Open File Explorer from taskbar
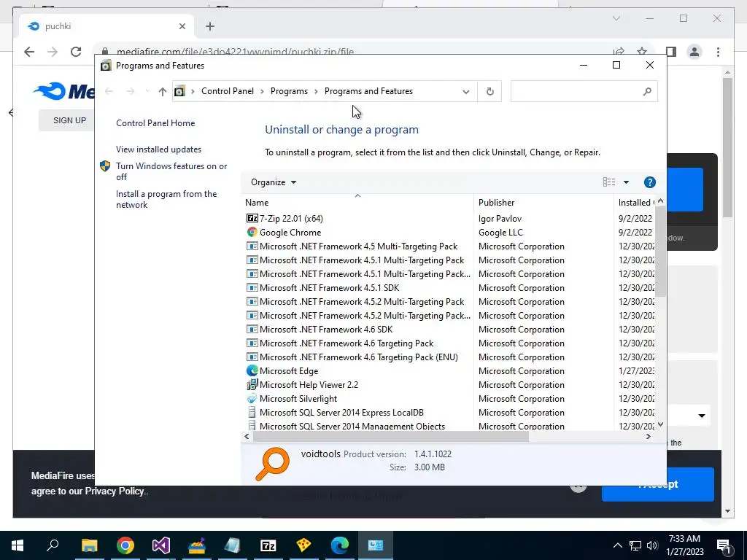The height and width of the screenshot is (560, 747). click(x=89, y=545)
